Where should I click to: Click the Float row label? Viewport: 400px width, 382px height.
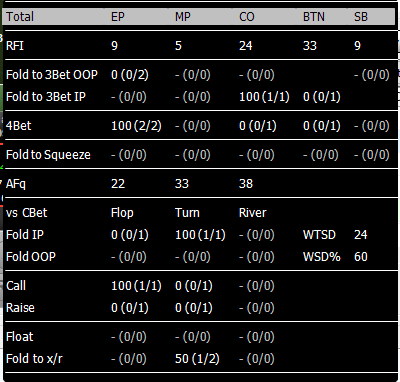click(20, 337)
